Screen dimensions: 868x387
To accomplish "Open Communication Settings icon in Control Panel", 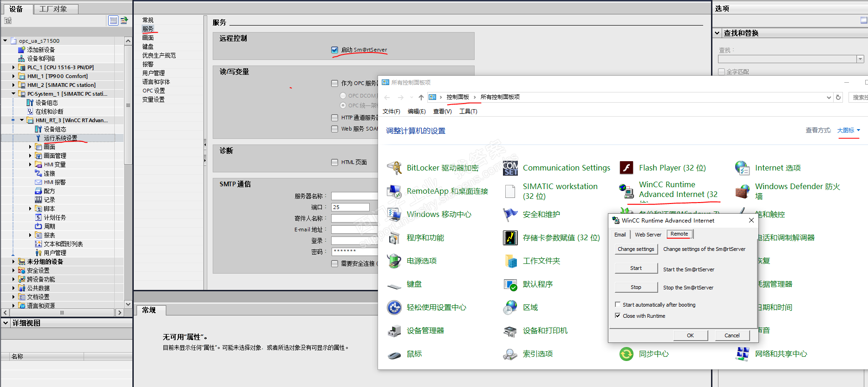I will pos(510,168).
